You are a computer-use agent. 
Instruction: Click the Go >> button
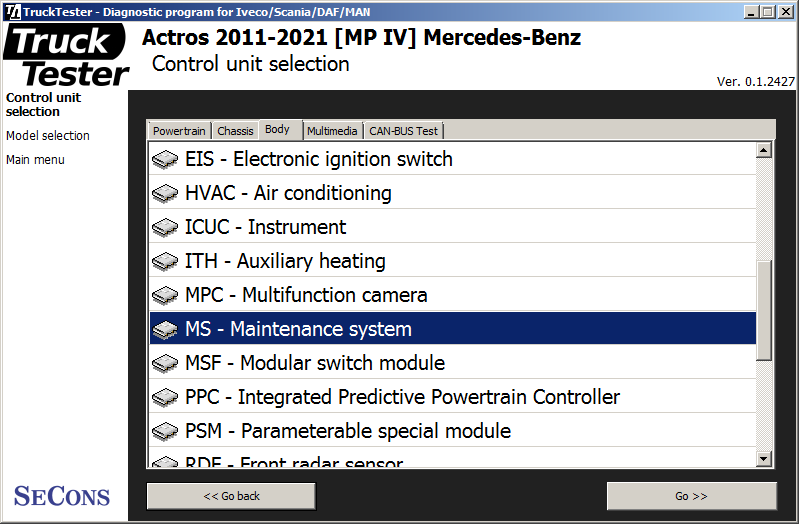(691, 496)
